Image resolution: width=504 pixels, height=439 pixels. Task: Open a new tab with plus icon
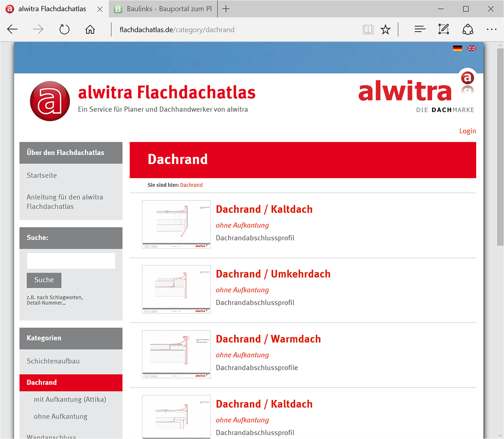226,9
